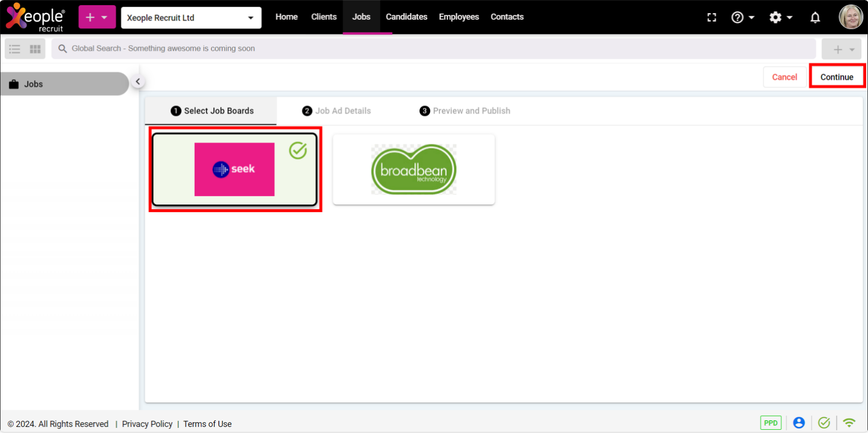Open the Contacts menu
This screenshot has height=433, width=868.
click(x=507, y=17)
